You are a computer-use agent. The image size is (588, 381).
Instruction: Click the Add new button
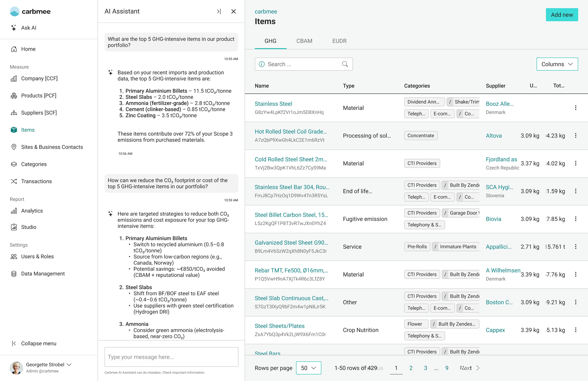[562, 15]
